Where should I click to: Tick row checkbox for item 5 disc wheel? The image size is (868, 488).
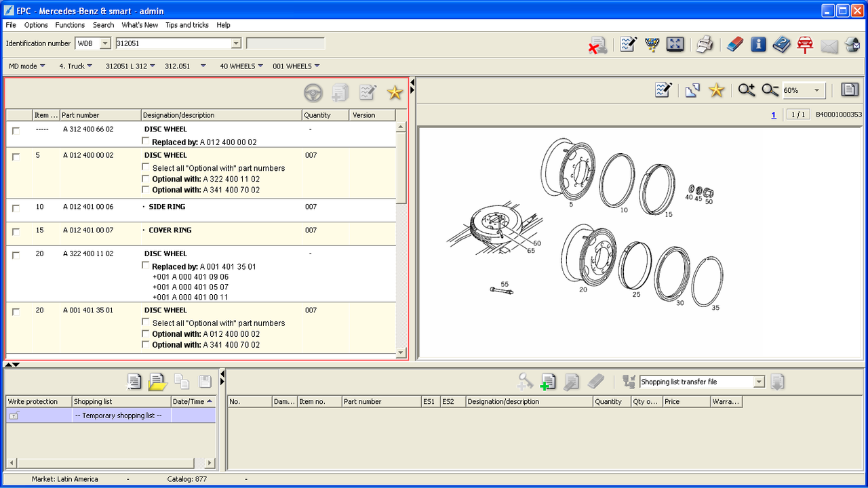pyautogui.click(x=16, y=157)
